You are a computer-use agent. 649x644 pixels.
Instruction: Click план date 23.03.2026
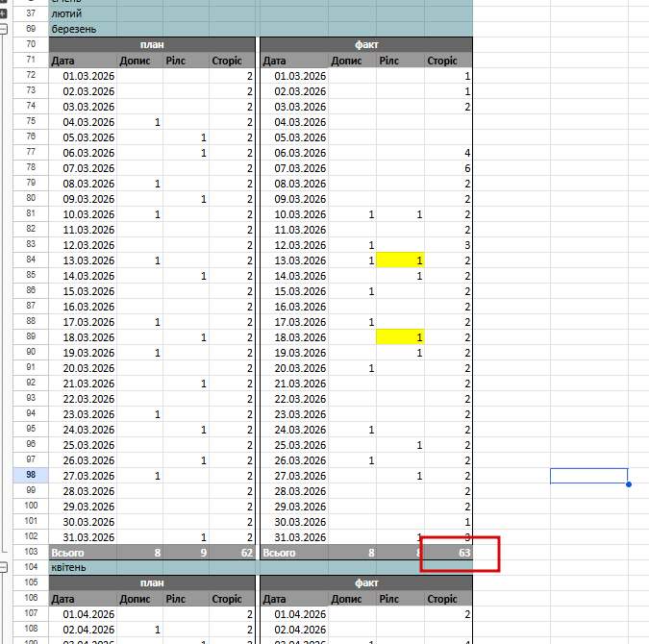[x=83, y=414]
